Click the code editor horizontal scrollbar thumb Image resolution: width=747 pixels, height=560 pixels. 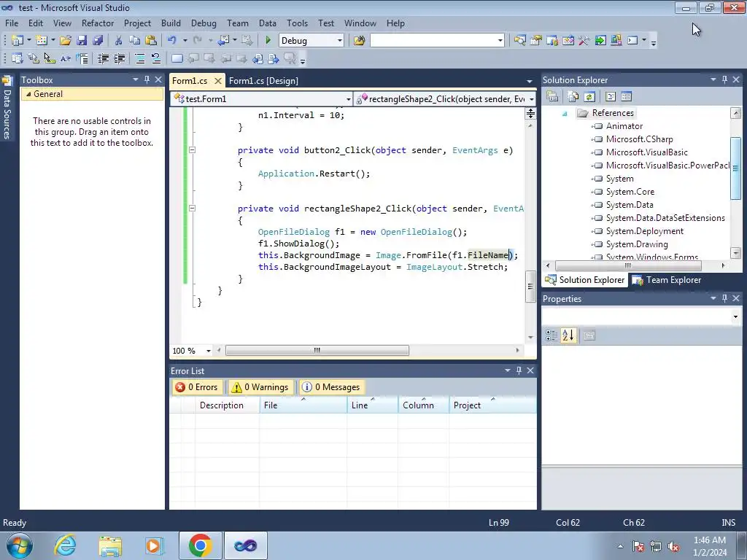click(x=317, y=351)
